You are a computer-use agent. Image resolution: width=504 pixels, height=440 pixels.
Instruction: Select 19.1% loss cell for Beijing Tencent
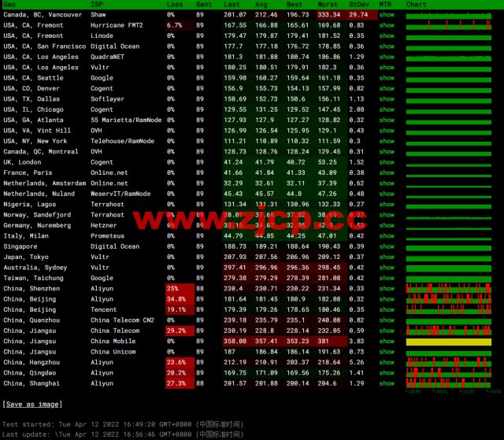tap(180, 309)
